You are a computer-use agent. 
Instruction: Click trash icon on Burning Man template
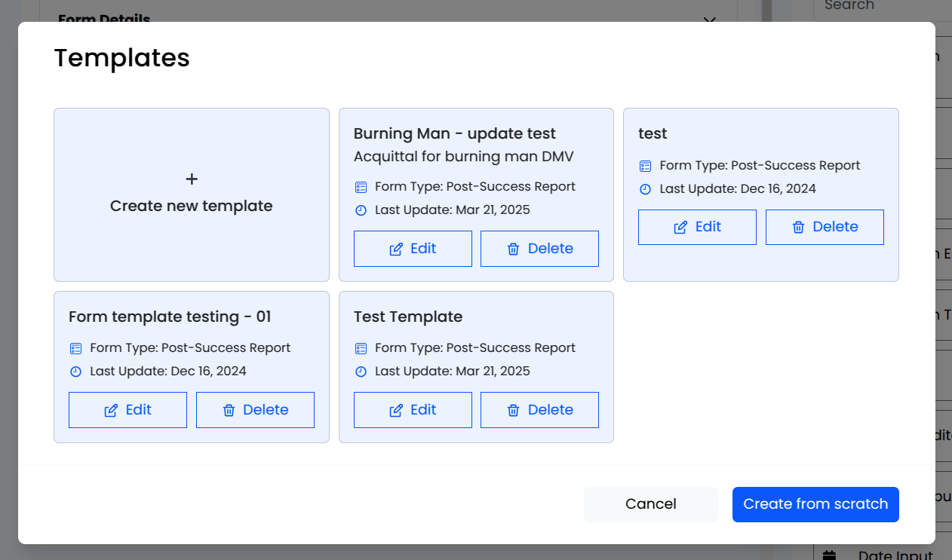click(514, 249)
